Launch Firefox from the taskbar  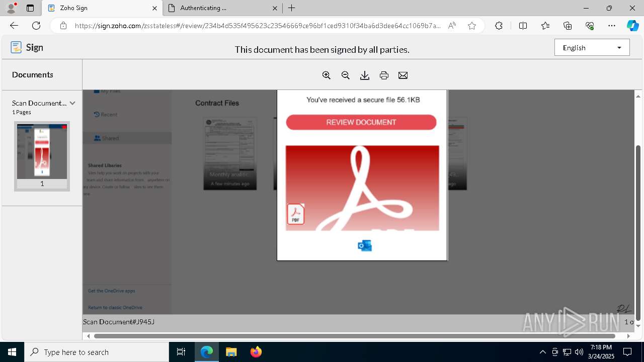click(x=256, y=352)
